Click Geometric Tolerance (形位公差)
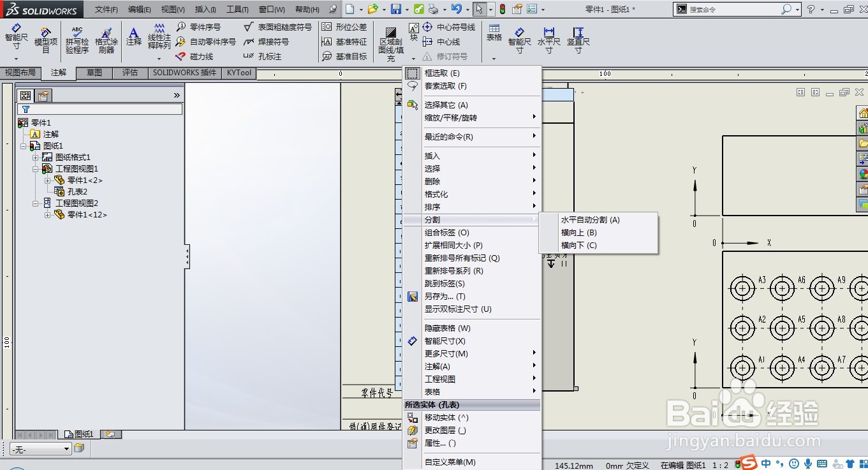Screen dimensions: 868x470 (344, 27)
